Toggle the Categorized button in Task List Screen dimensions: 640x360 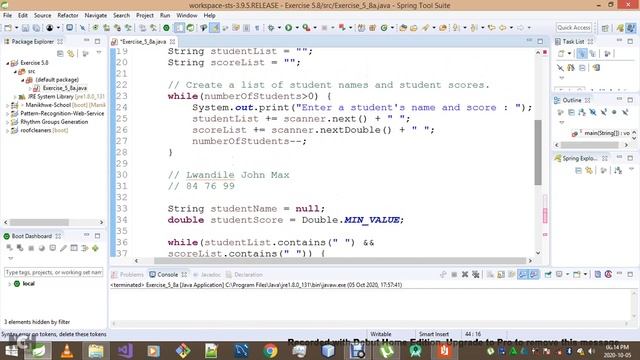[x=582, y=53]
